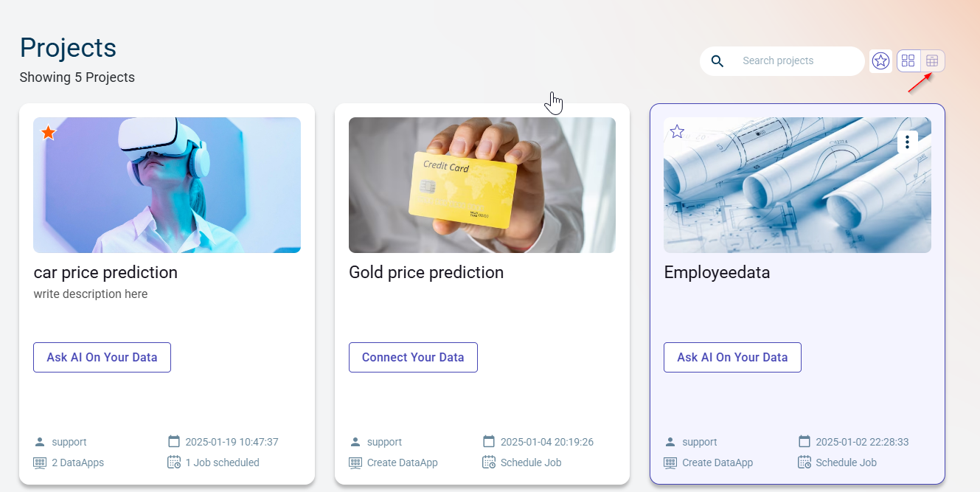Image resolution: width=980 pixels, height=492 pixels.
Task: Switch to table list view
Action: (933, 61)
